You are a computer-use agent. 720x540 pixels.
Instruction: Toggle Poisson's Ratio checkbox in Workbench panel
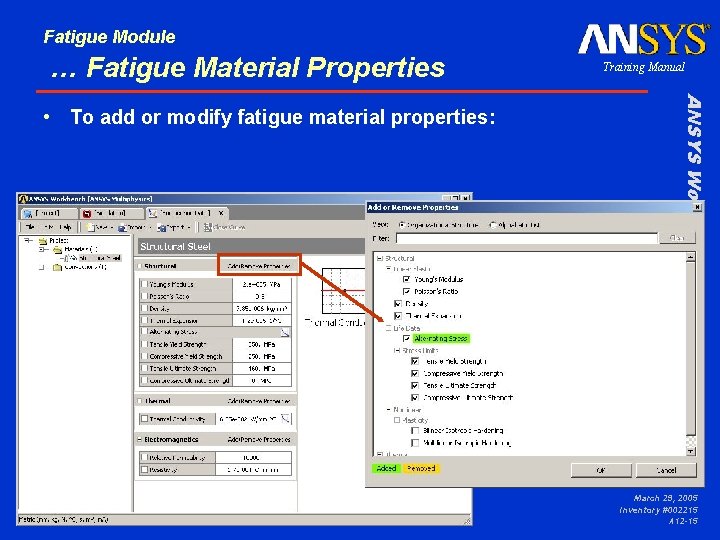pyautogui.click(x=144, y=296)
